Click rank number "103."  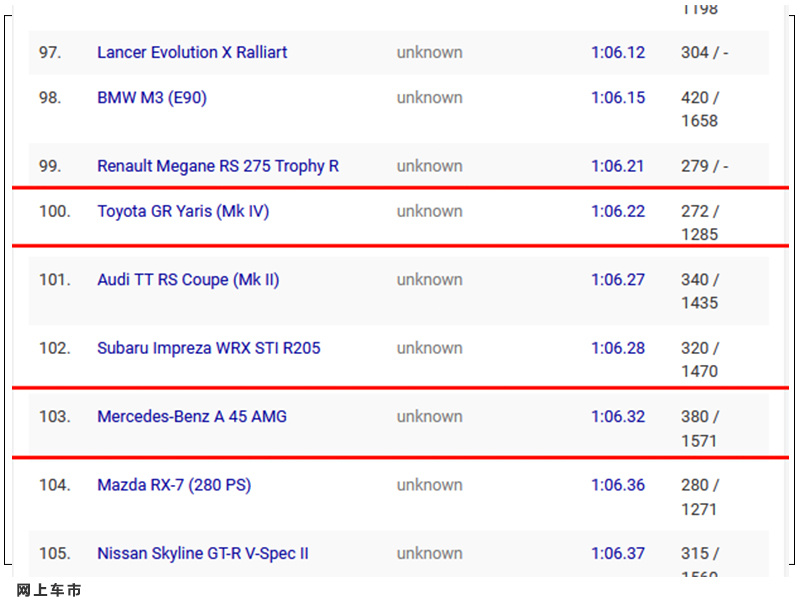click(55, 416)
